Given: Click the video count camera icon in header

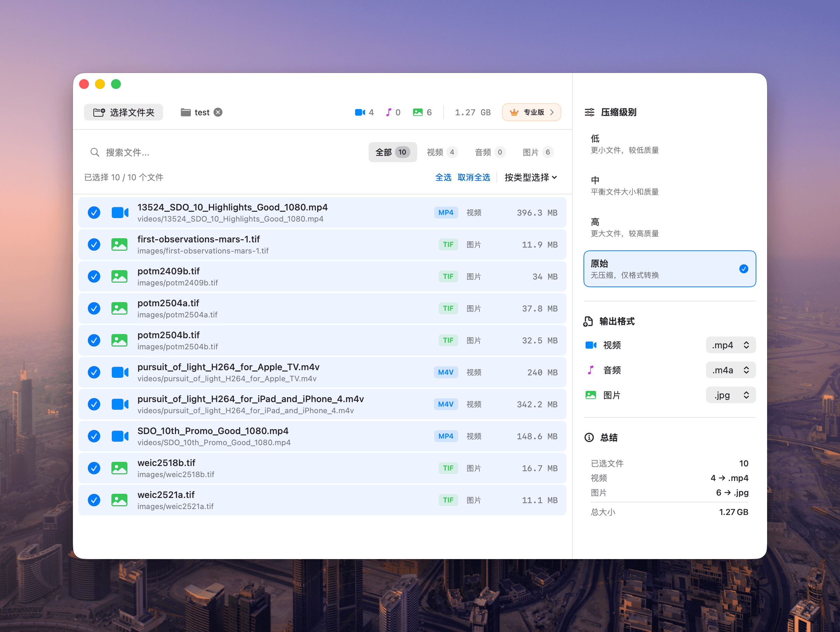Looking at the screenshot, I should click(360, 113).
